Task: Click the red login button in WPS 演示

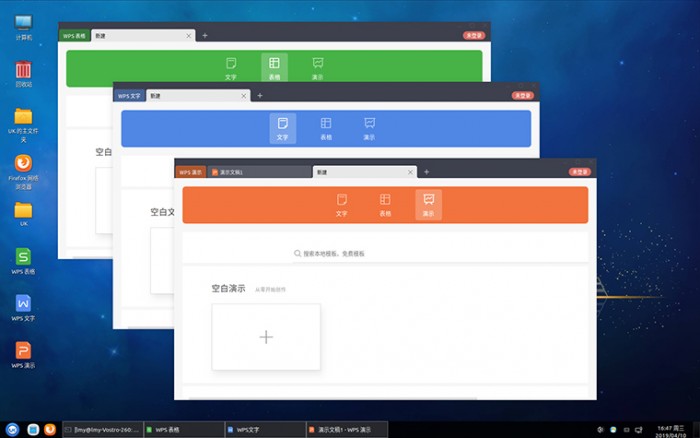Action: (x=579, y=172)
